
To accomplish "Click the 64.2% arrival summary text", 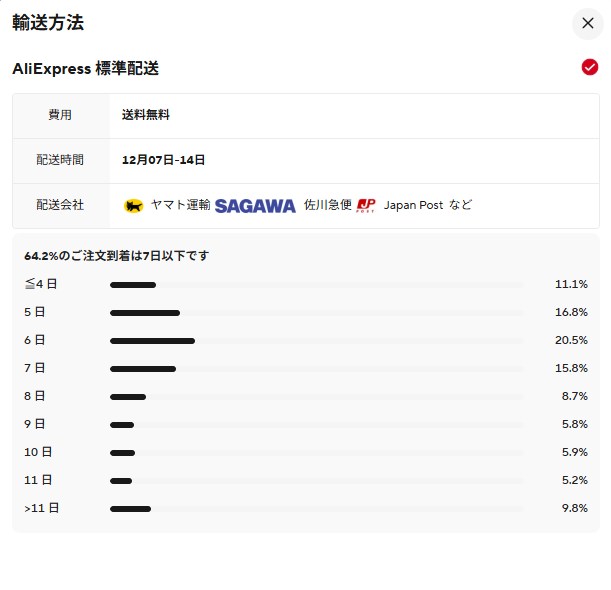I will point(117,256).
